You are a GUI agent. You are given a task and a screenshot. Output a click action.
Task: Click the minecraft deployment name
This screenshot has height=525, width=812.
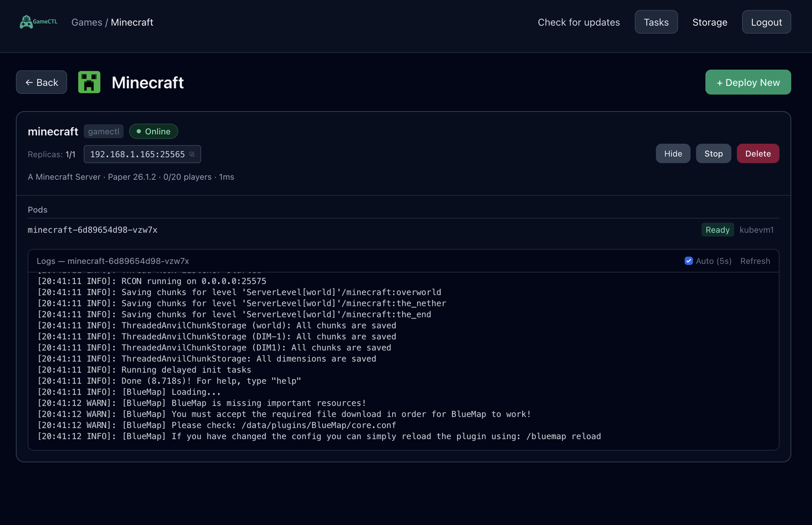click(x=53, y=132)
